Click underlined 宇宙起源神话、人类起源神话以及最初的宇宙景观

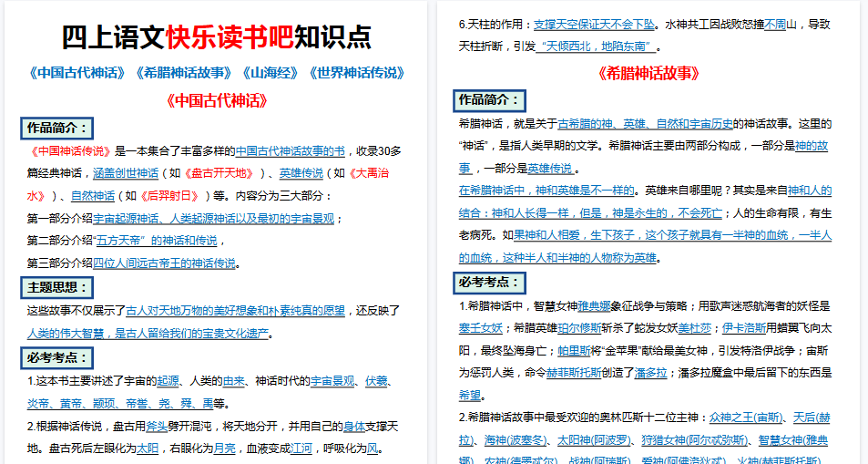pyautogui.click(x=214, y=219)
